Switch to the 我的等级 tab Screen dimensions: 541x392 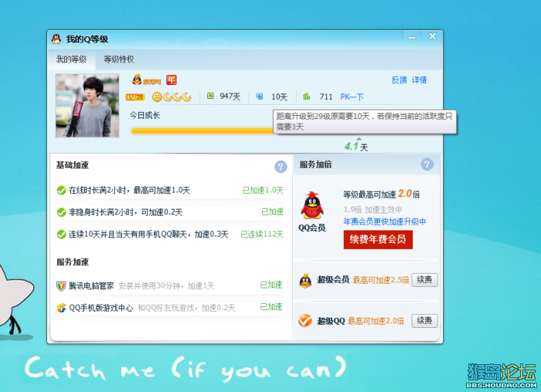(x=71, y=60)
